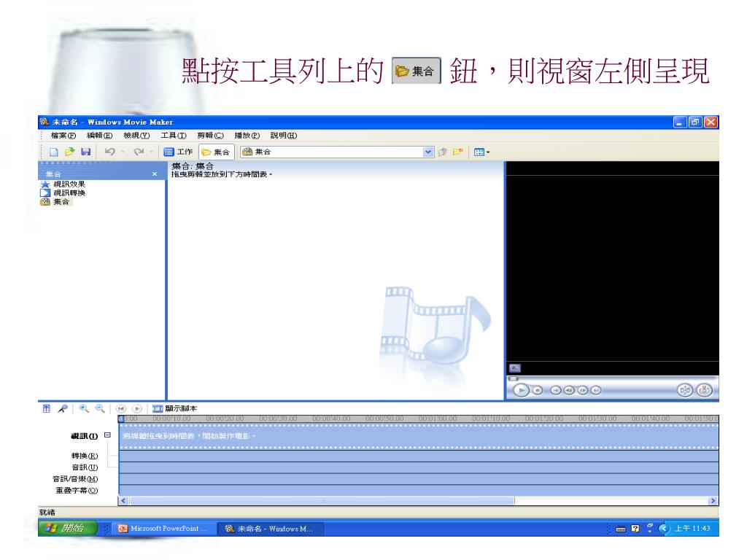Click the Play Timeline button
747x560 pixels.
point(137,408)
